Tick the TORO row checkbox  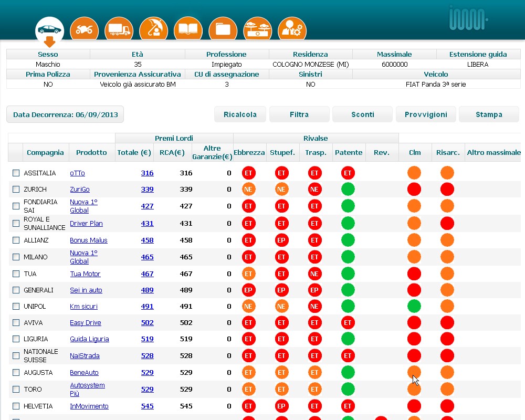[16, 389]
